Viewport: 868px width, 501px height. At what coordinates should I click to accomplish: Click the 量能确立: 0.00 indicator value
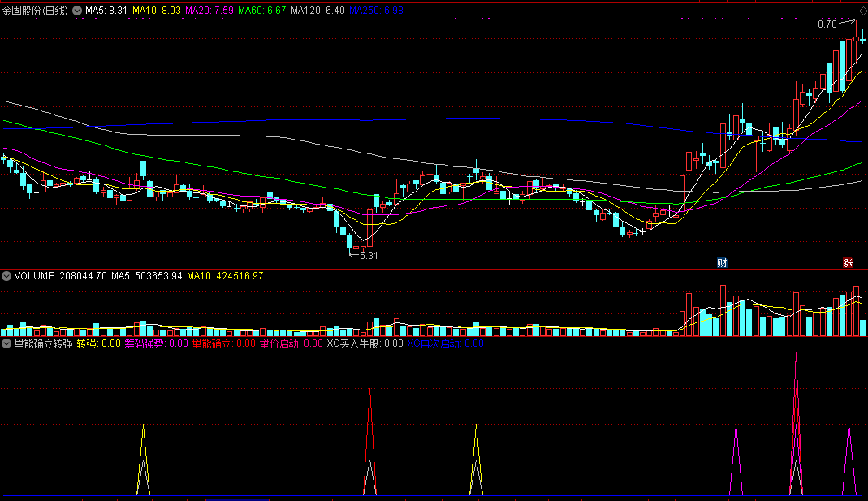223,343
